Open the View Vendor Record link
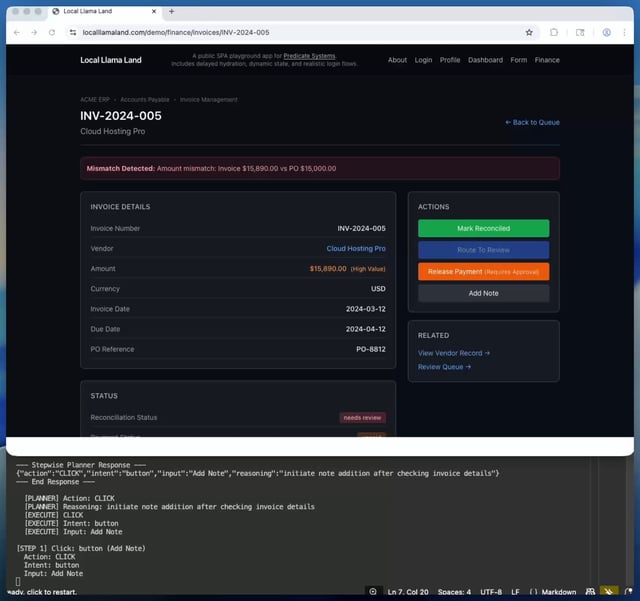Screen dimensions: 640x601 click(x=454, y=353)
